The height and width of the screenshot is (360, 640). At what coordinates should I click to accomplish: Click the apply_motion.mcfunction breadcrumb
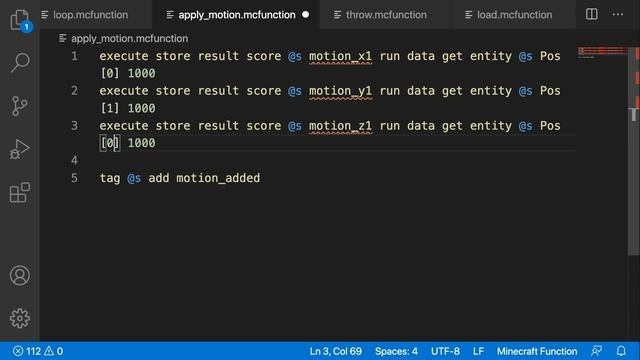click(x=129, y=38)
